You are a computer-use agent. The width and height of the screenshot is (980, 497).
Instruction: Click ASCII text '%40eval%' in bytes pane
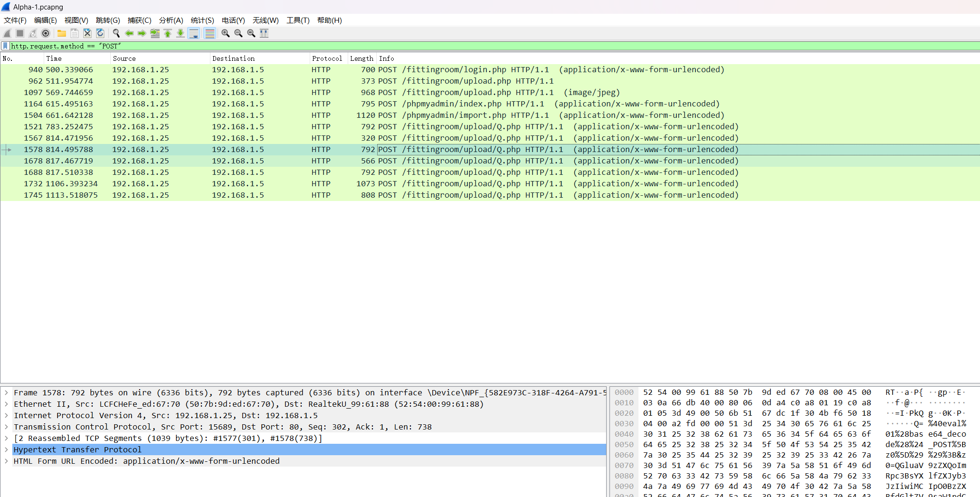(947, 424)
